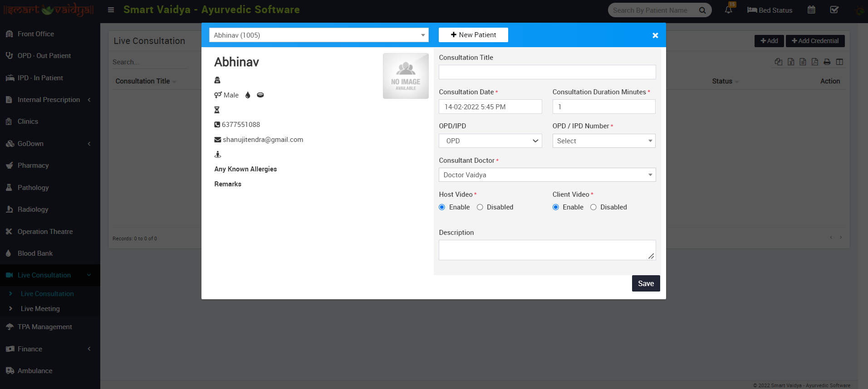Image resolution: width=868 pixels, height=389 pixels.
Task: Export table to Excel icon
Action: click(x=791, y=62)
